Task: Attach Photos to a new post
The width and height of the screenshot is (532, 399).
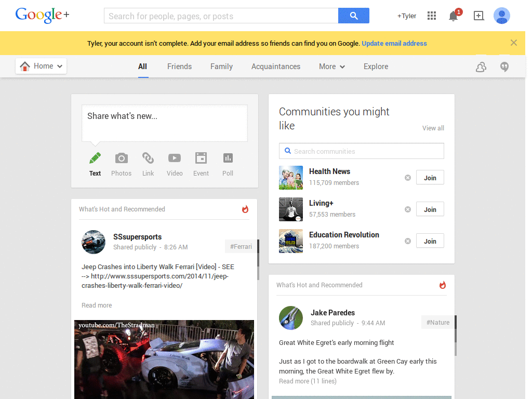Action: 121,164
